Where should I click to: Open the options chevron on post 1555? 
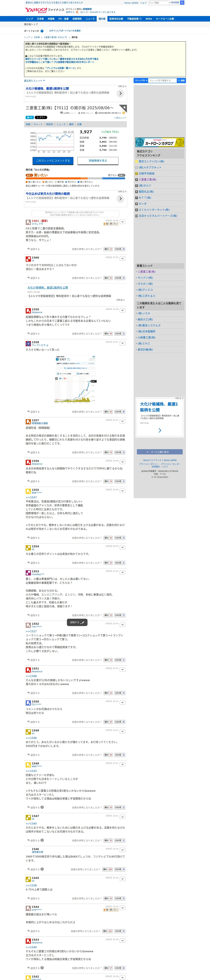coord(123,491)
